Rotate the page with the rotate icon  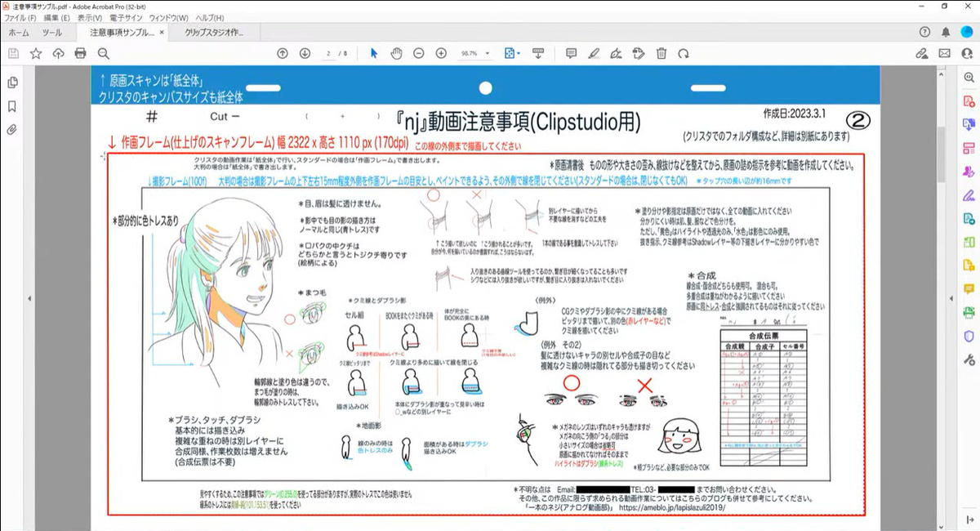point(684,53)
